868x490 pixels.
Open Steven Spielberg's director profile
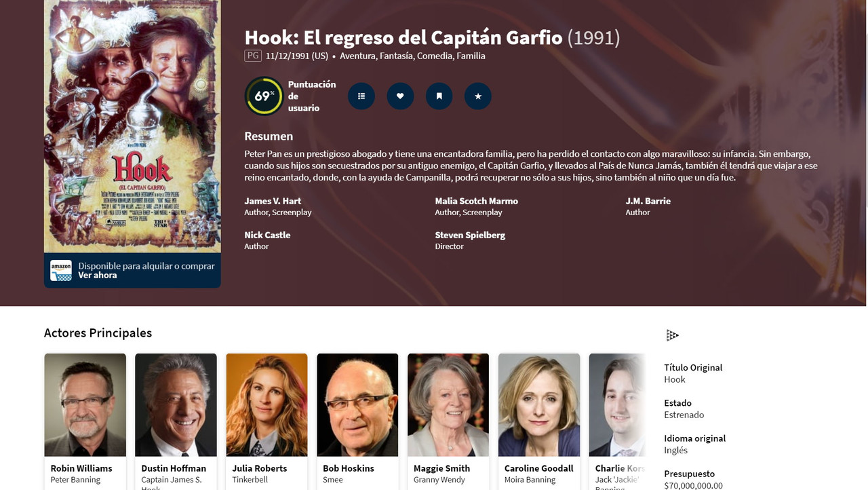470,235
